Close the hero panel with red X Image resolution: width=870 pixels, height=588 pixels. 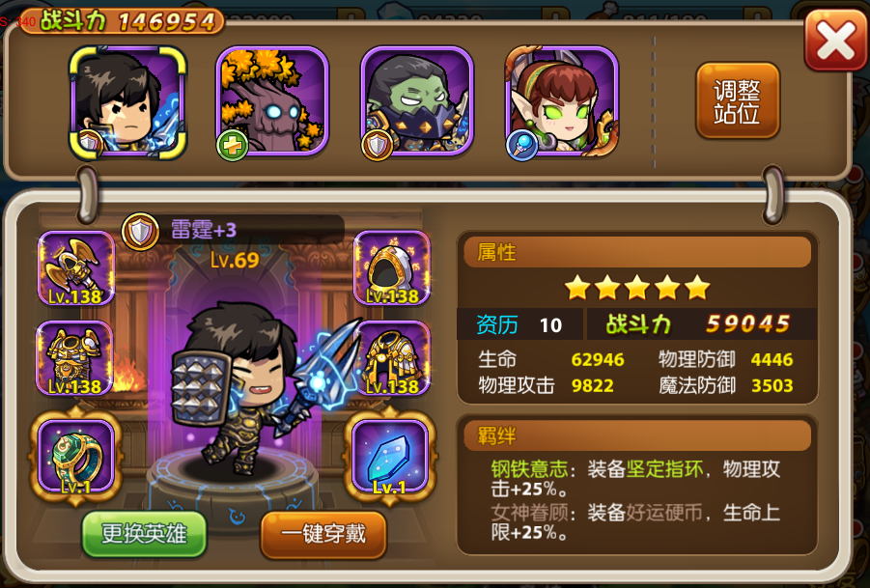835,41
